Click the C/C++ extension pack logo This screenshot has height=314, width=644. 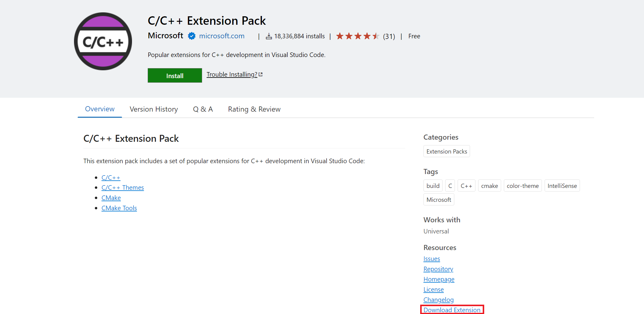(103, 41)
